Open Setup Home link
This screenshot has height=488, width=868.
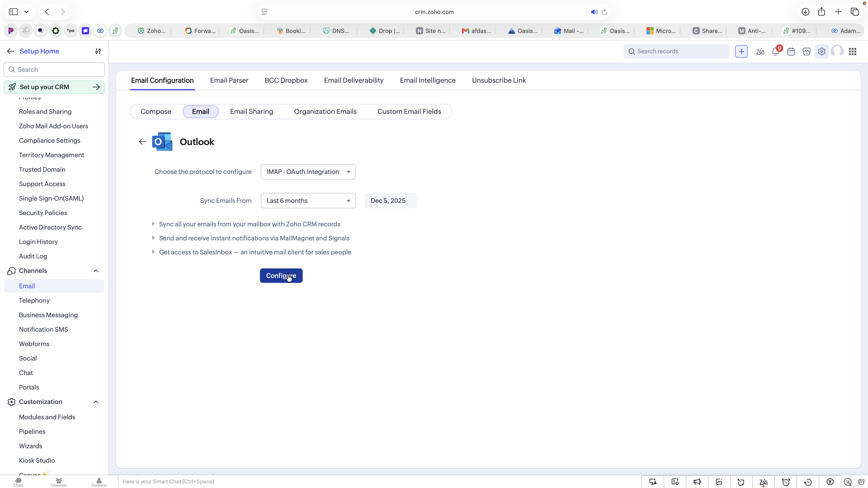[x=39, y=51]
